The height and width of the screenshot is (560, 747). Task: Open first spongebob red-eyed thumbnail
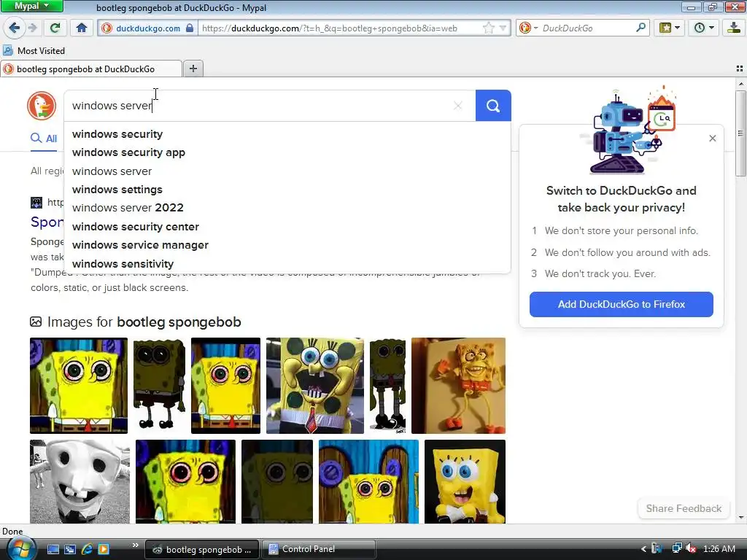point(79,386)
